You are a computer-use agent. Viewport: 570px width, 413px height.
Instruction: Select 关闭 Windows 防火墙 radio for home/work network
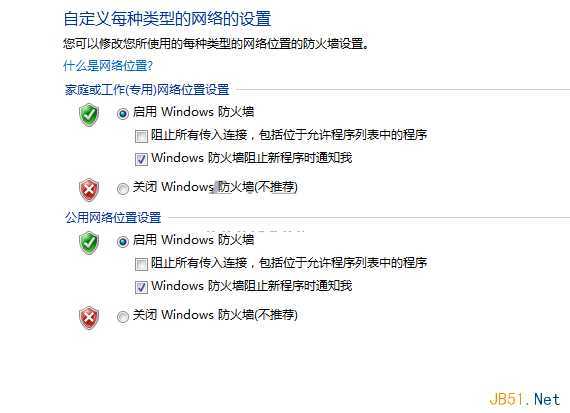point(123,189)
